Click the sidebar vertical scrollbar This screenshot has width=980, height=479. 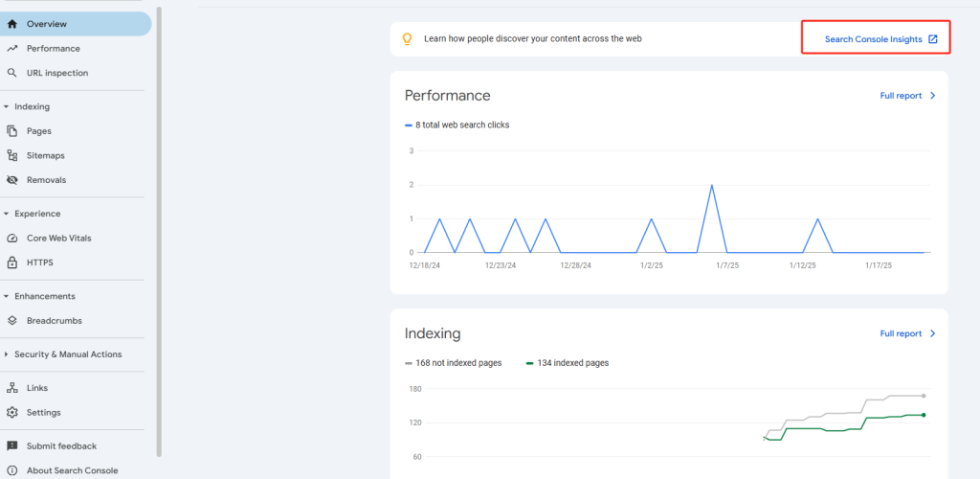click(x=159, y=230)
